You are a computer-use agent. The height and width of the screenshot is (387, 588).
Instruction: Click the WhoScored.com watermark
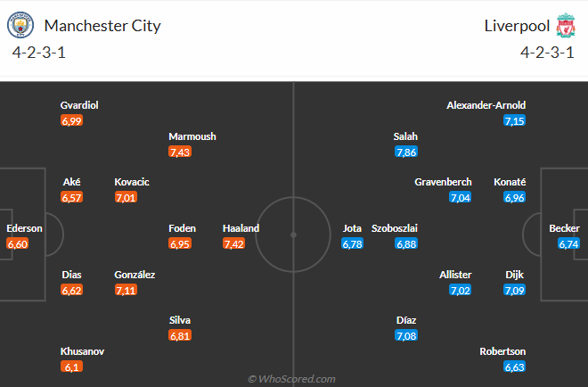click(291, 379)
